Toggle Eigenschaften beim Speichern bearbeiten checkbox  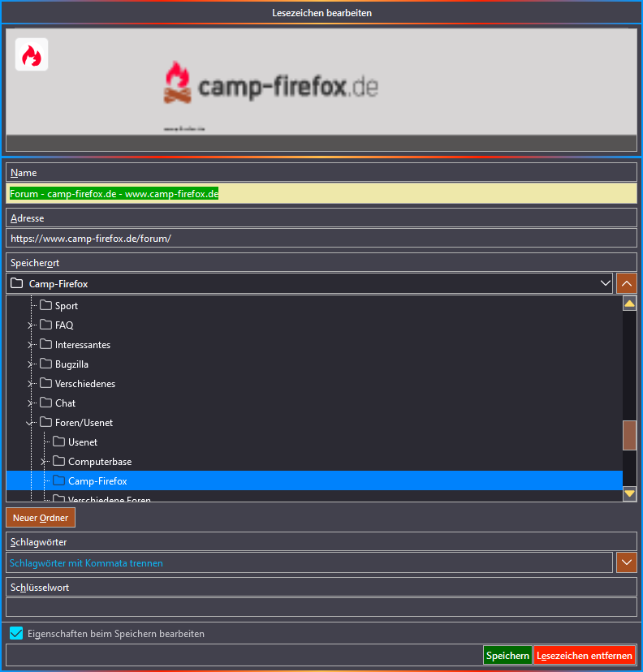point(16,633)
